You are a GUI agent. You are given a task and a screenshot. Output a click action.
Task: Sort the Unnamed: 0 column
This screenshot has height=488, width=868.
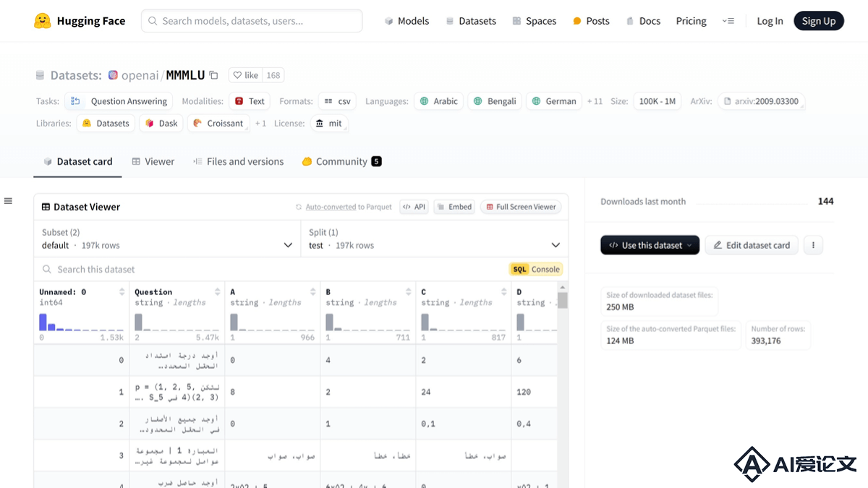(122, 292)
